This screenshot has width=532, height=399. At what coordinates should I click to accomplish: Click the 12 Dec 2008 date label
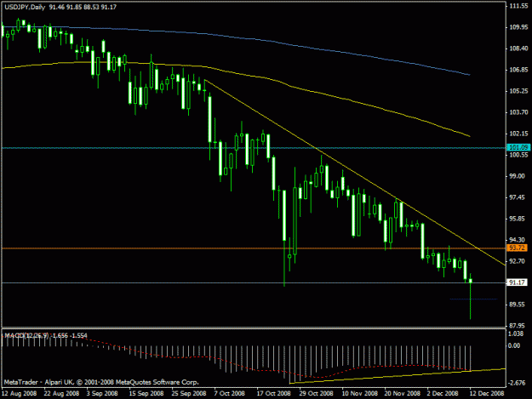[x=487, y=394]
